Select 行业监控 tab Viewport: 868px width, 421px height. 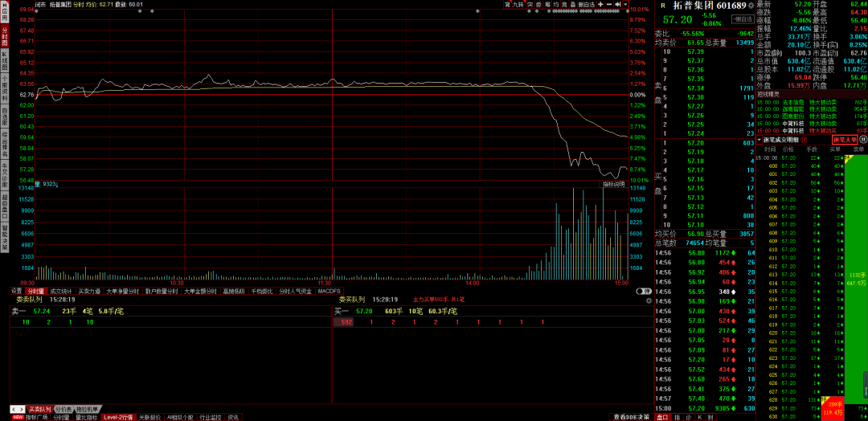tap(211, 417)
